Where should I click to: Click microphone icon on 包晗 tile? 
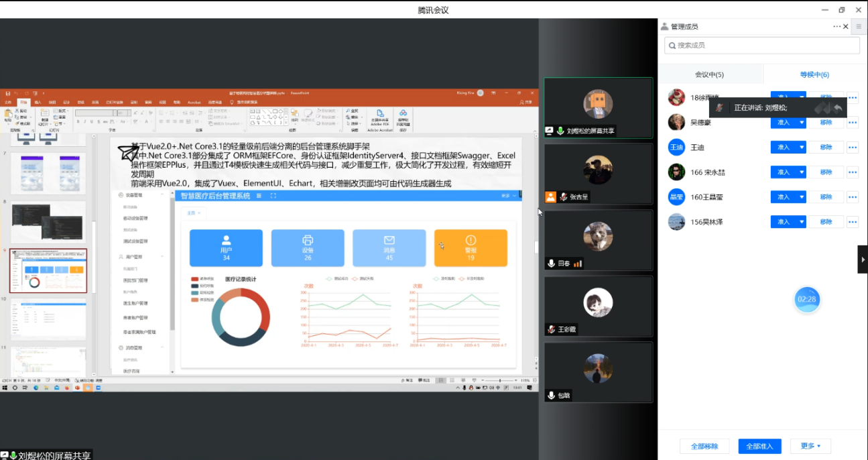(x=552, y=396)
